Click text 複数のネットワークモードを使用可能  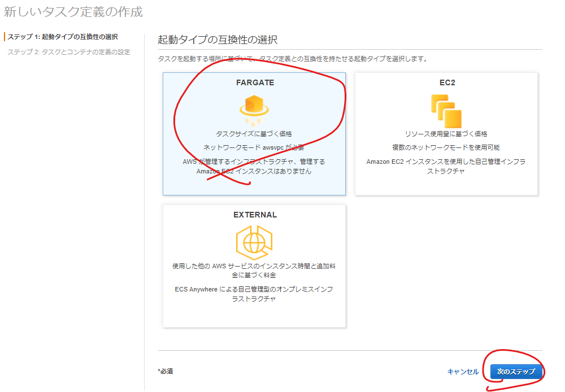446,147
